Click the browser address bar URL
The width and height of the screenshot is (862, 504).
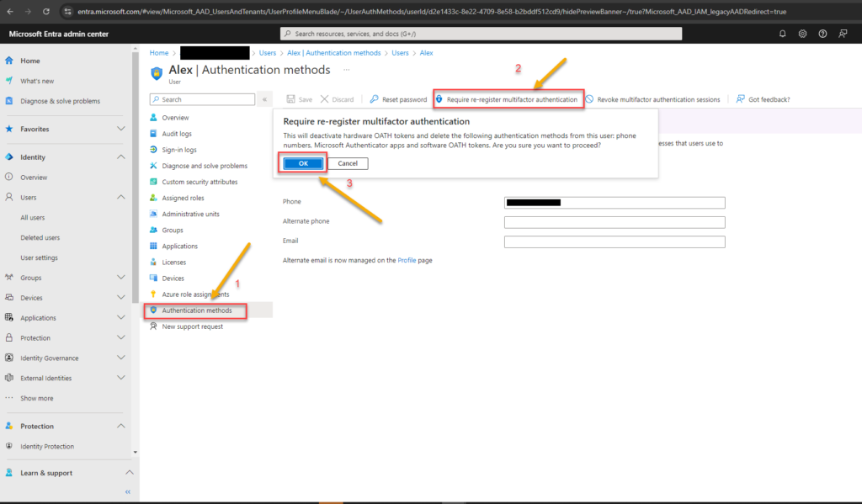(432, 12)
